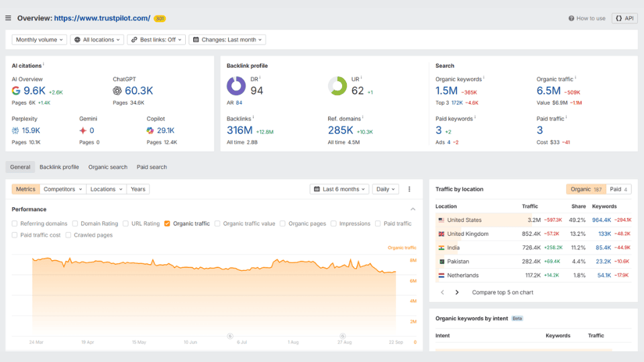Click the United States flag icon
The image size is (644, 362).
441,220
